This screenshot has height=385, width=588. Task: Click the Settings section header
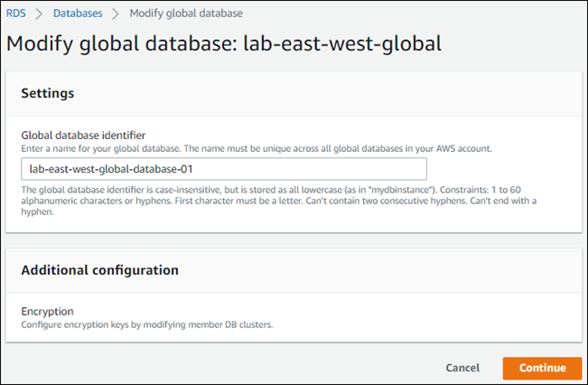pos(47,93)
